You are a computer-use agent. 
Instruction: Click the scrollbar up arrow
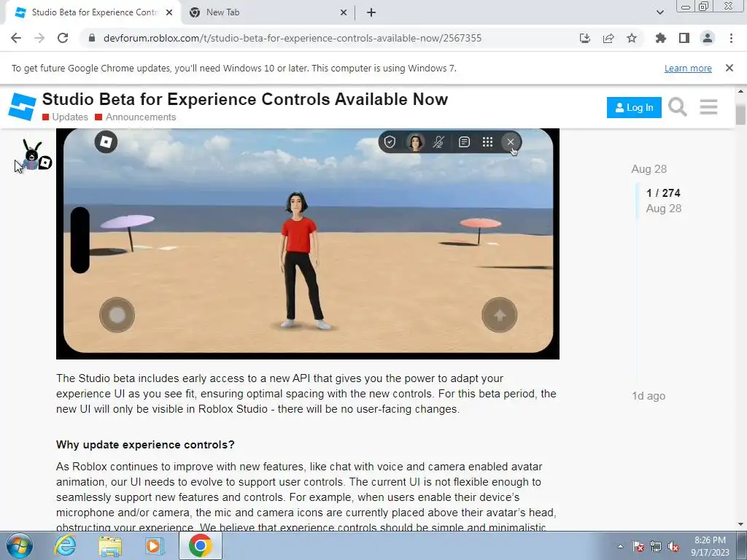740,91
